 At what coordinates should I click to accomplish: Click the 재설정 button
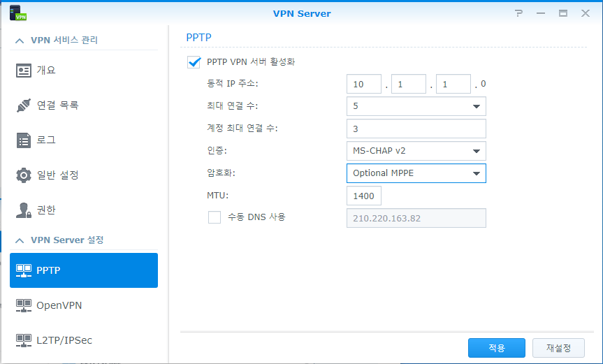pos(558,348)
